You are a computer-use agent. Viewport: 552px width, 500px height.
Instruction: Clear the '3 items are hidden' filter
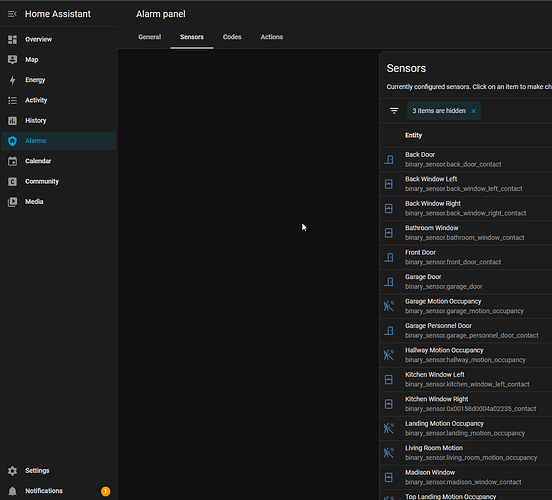pos(473,111)
